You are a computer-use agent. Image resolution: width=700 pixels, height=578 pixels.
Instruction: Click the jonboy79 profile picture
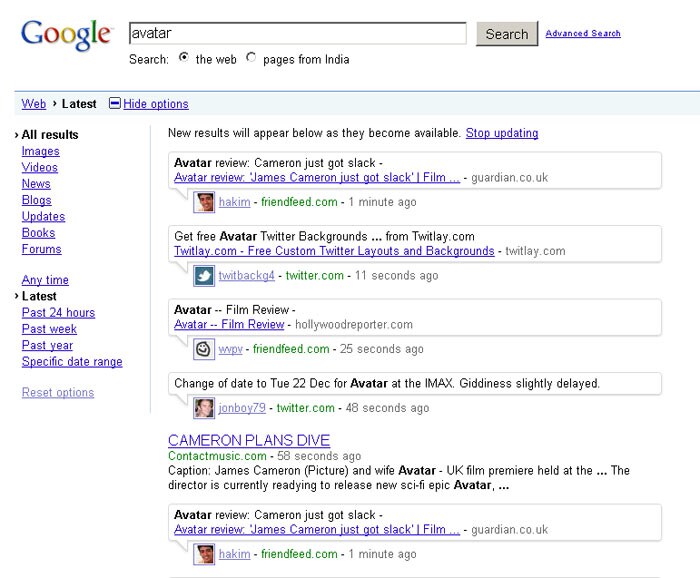click(204, 408)
